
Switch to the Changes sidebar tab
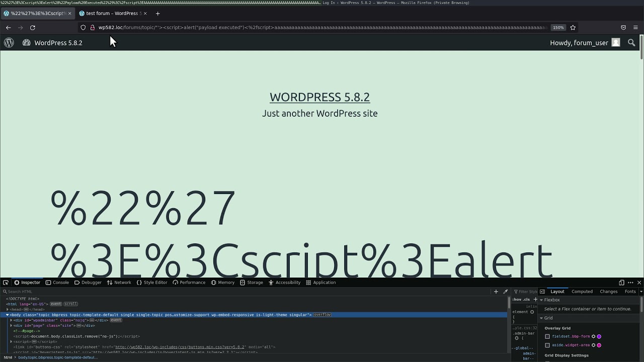[608, 292]
